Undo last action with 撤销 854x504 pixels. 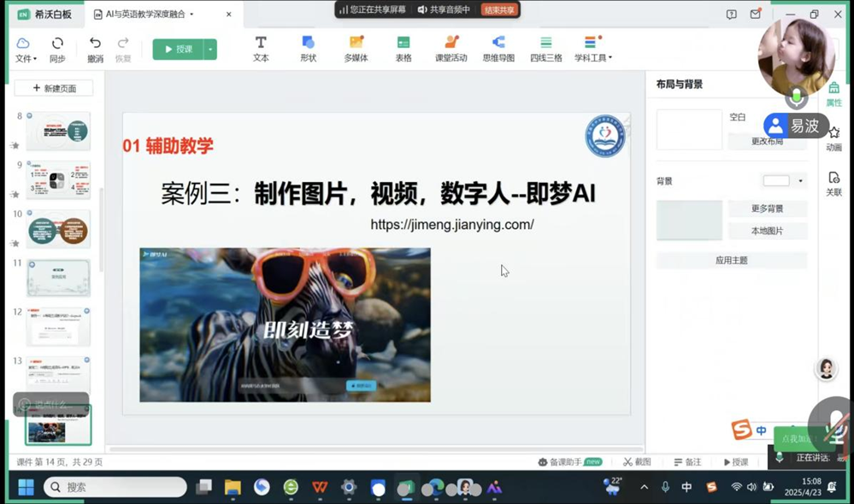(95, 50)
